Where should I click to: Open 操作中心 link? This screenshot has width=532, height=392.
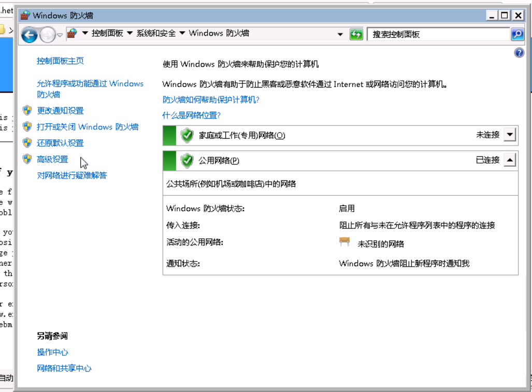[x=52, y=352]
